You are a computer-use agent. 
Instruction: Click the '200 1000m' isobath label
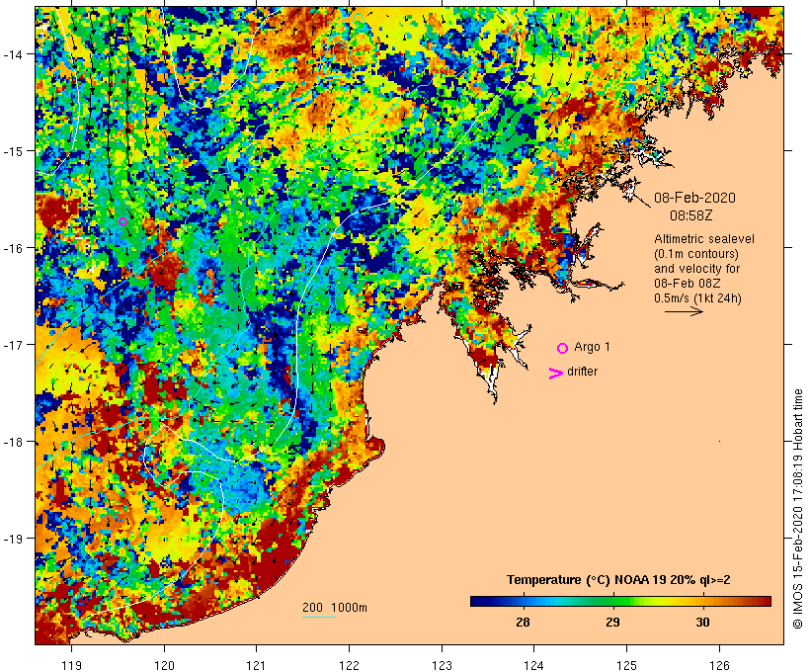[x=335, y=608]
